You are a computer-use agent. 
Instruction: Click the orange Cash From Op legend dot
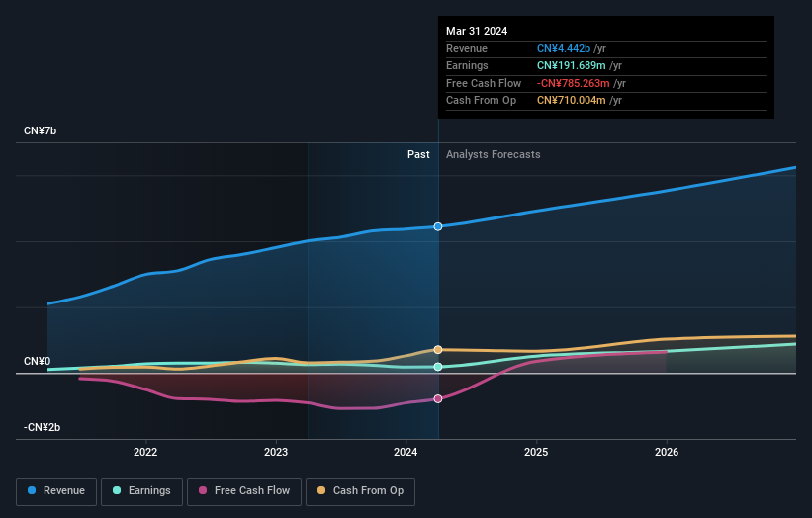tap(321, 490)
